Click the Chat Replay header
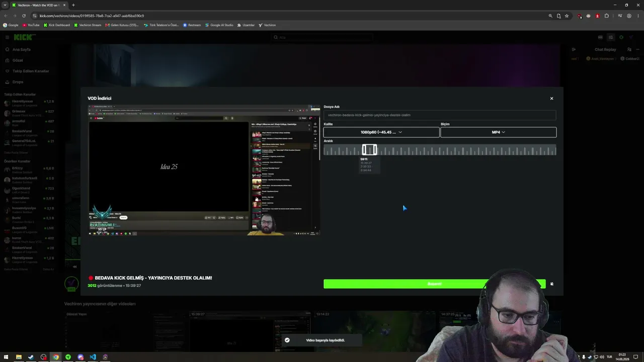This screenshot has height=362, width=644. tap(605, 50)
